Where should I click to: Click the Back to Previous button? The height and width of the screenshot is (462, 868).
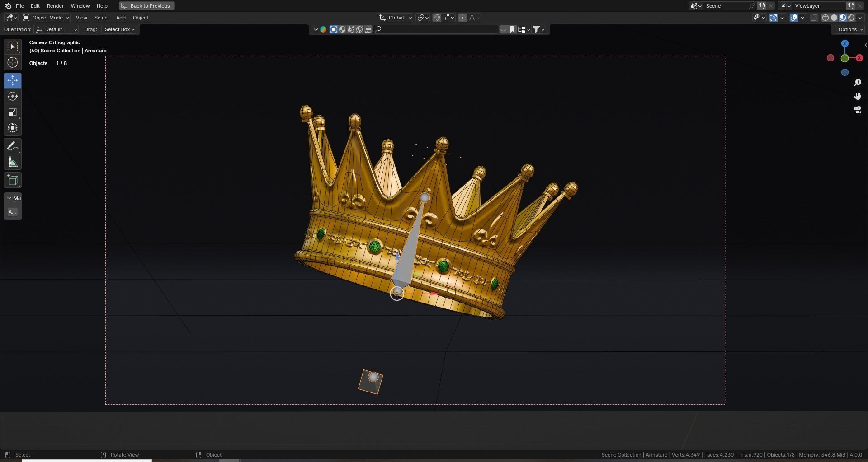point(146,6)
